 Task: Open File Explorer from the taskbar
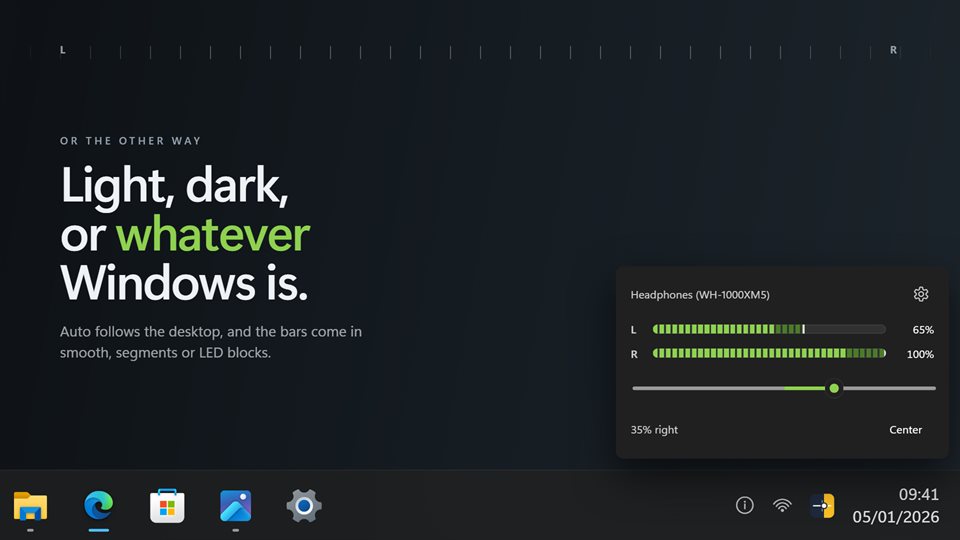[30, 506]
